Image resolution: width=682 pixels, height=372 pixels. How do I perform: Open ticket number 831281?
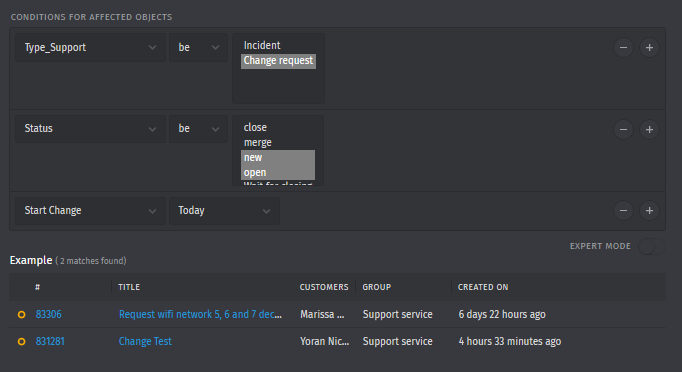(x=50, y=341)
